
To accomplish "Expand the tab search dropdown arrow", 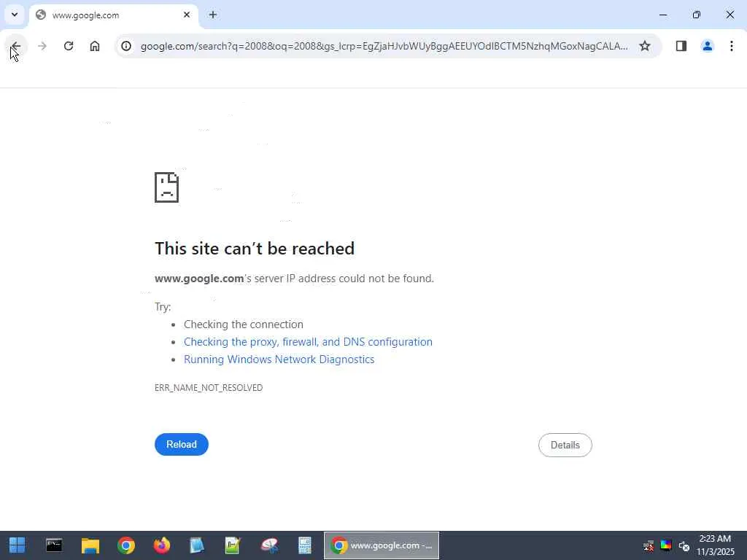I will point(15,15).
